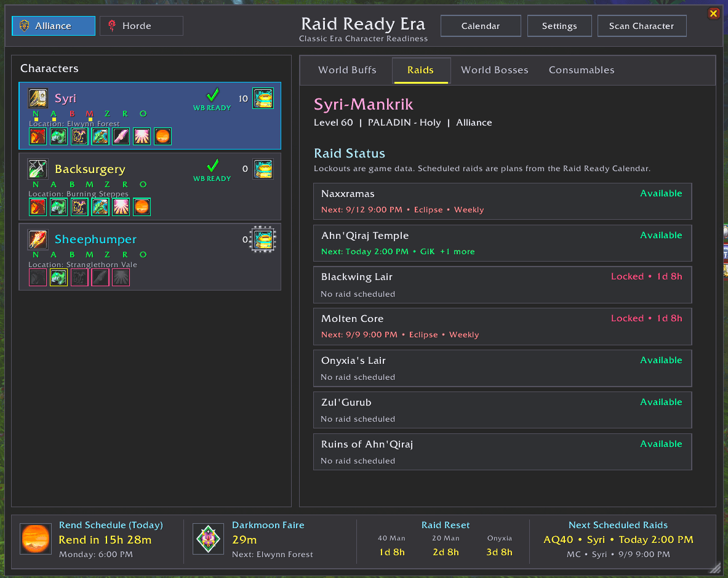Click the Blackwing Lair raid row
Image resolution: width=728 pixels, height=578 pixels.
click(502, 284)
